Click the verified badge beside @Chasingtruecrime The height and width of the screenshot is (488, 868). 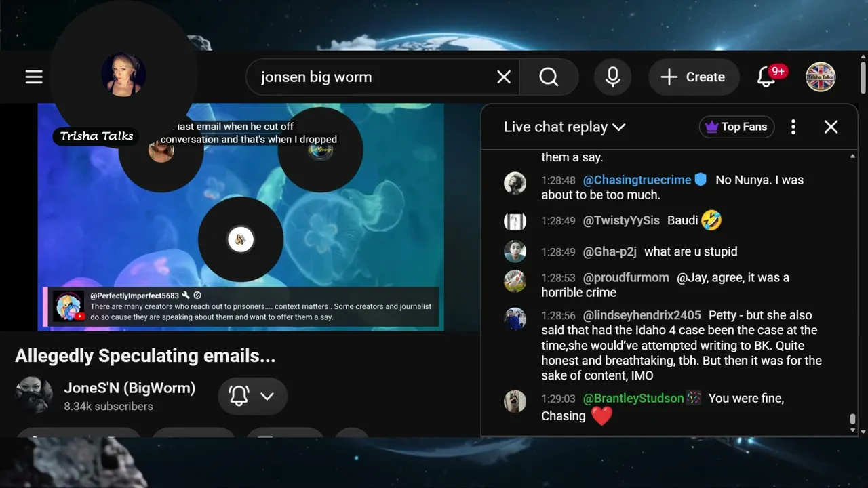click(x=701, y=180)
